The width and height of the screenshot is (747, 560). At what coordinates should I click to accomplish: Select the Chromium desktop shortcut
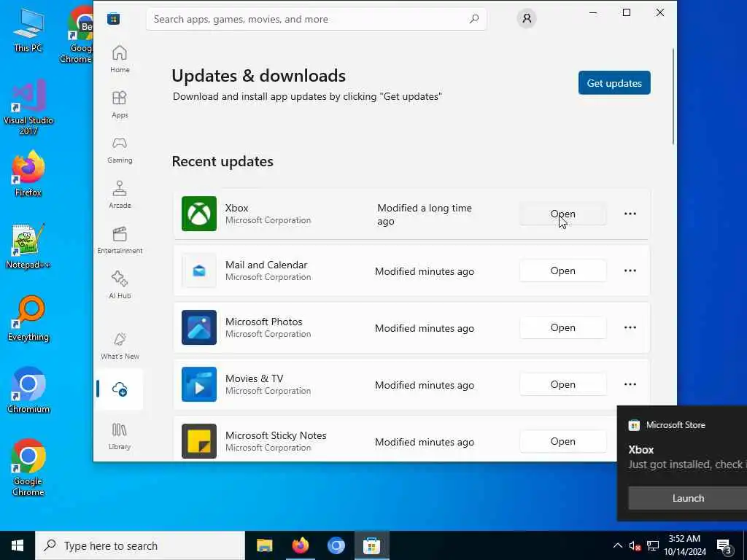pos(28,391)
